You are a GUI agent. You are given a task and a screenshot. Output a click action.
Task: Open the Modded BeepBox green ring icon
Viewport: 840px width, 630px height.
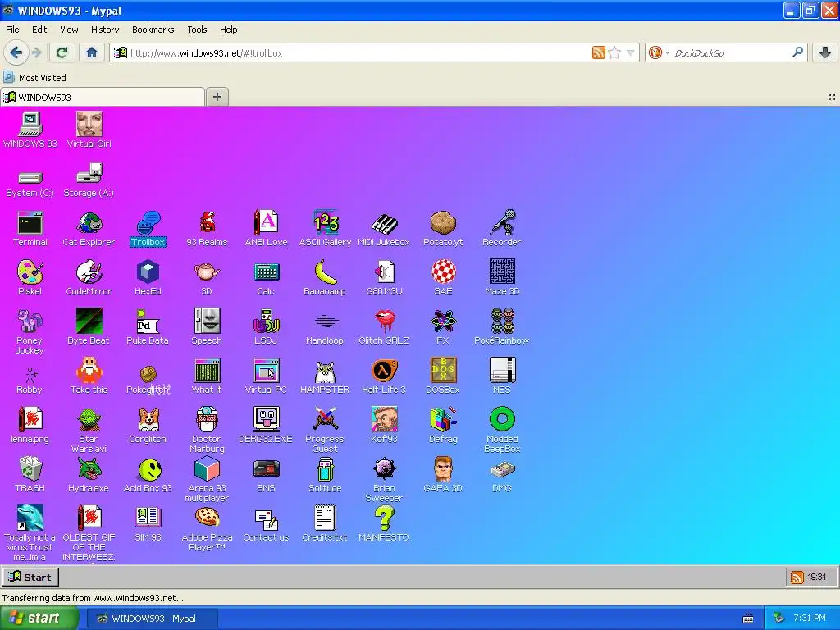(502, 430)
